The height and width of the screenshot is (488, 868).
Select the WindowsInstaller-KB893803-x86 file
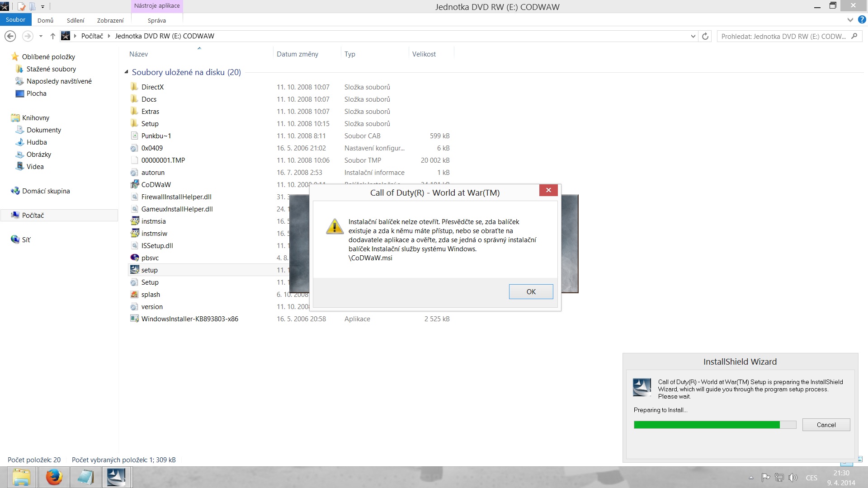coord(189,319)
